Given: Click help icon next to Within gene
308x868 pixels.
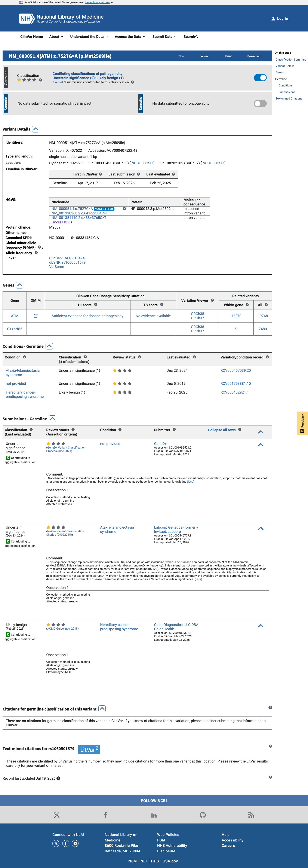Looking at the screenshot, I should [x=247, y=305].
